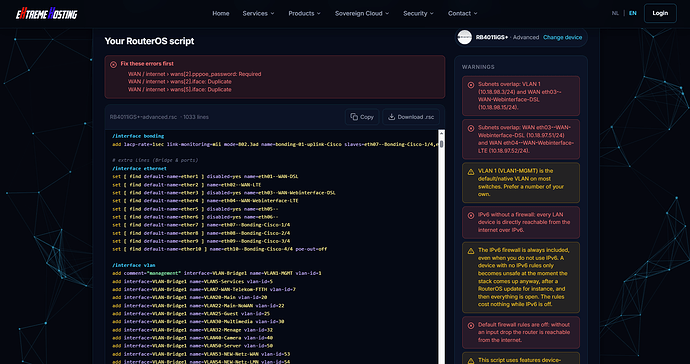The image size is (690, 364).
Task: Click the RB4011iGS+ device thumbnail
Action: point(464,37)
